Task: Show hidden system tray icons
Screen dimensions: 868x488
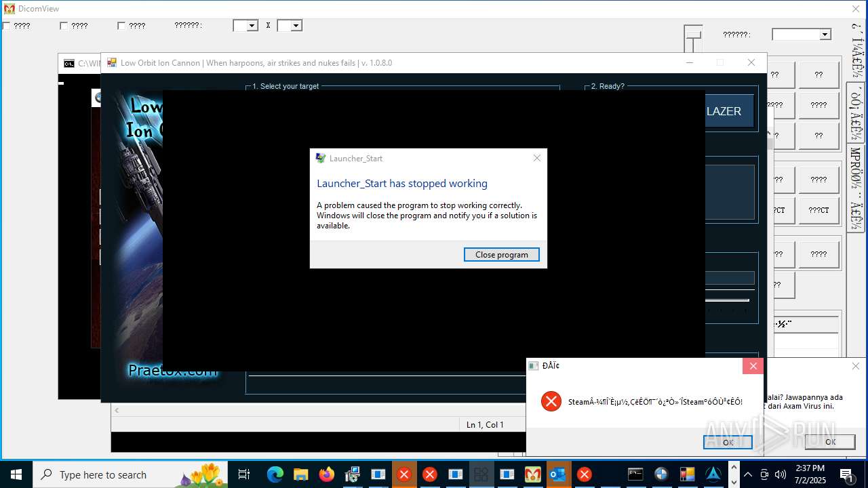Action: [x=748, y=474]
